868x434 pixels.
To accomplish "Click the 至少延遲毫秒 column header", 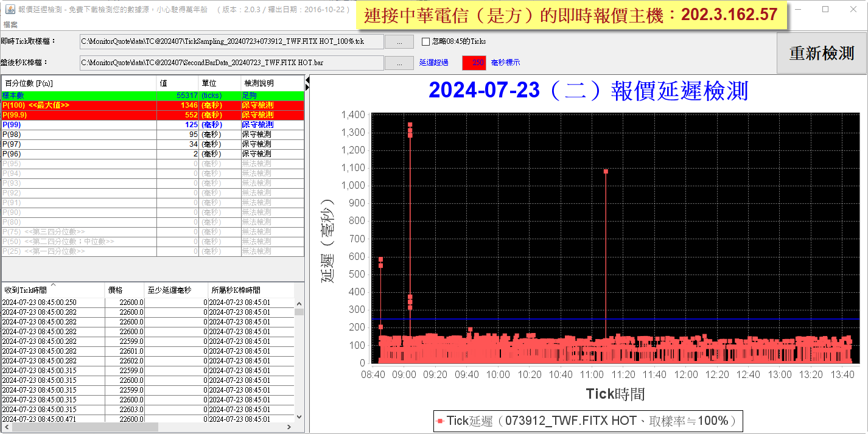I will click(x=177, y=290).
